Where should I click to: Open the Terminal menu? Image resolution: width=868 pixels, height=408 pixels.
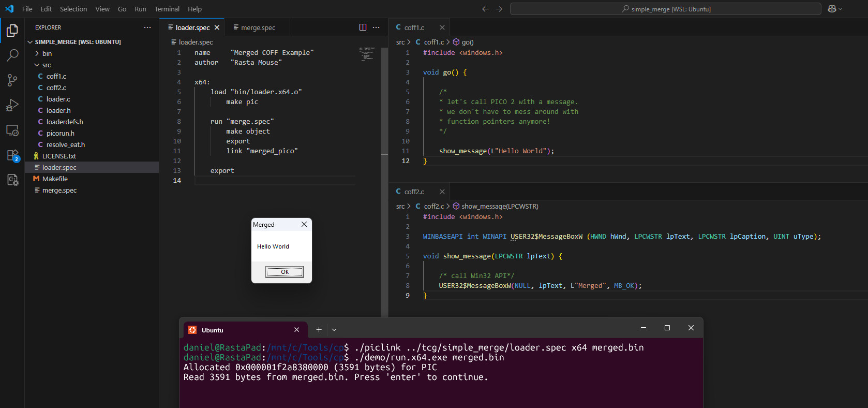(167, 9)
